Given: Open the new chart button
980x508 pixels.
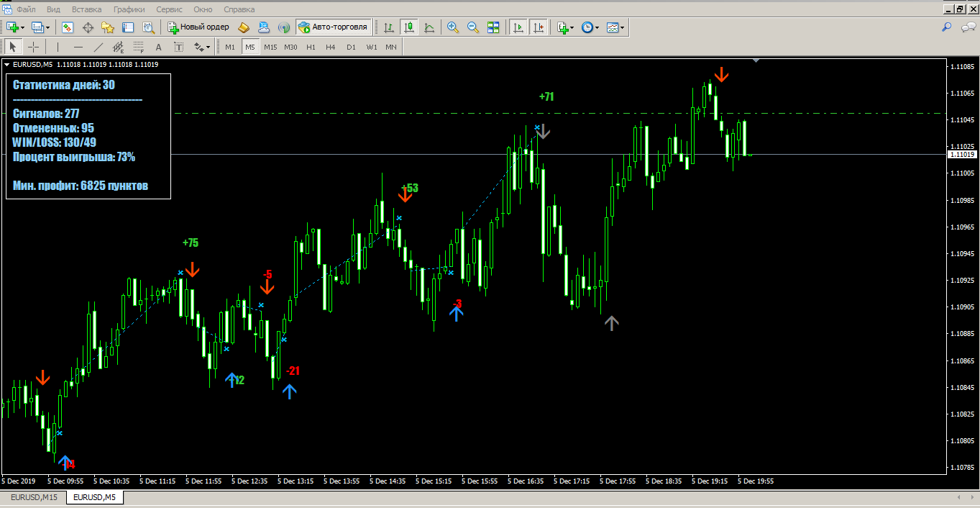Looking at the screenshot, I should pos(13,27).
